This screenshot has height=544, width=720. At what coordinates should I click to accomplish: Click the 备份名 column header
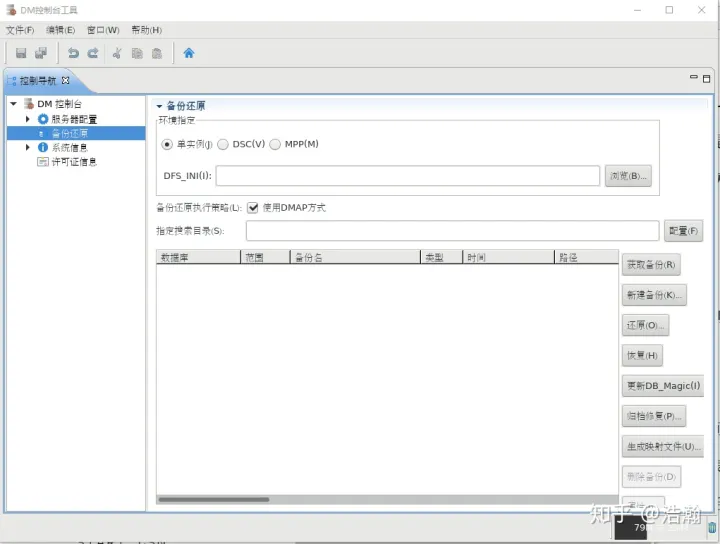(x=355, y=257)
